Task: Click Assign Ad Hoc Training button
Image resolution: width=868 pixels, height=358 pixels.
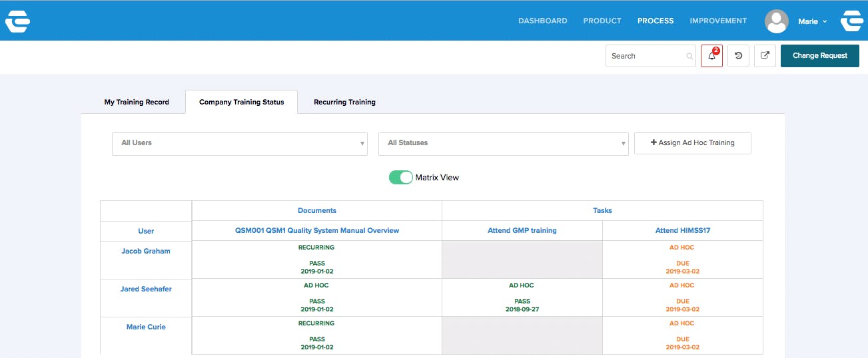Action: tap(692, 143)
